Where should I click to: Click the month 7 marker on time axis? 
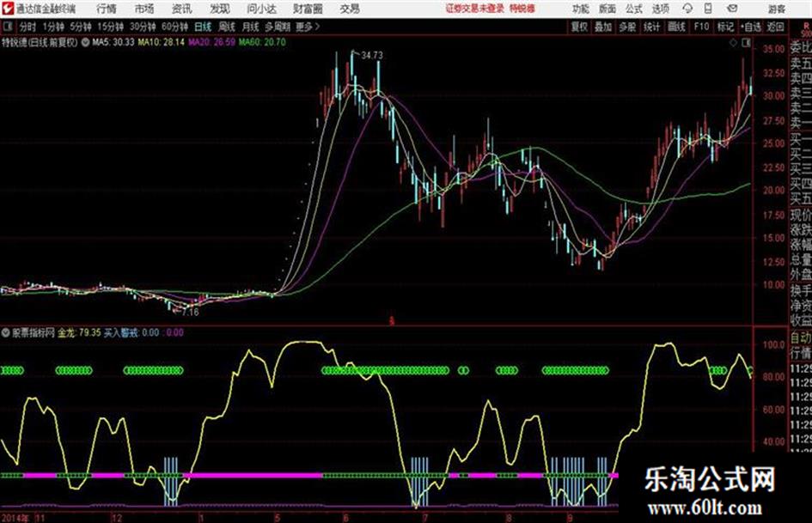[425, 518]
